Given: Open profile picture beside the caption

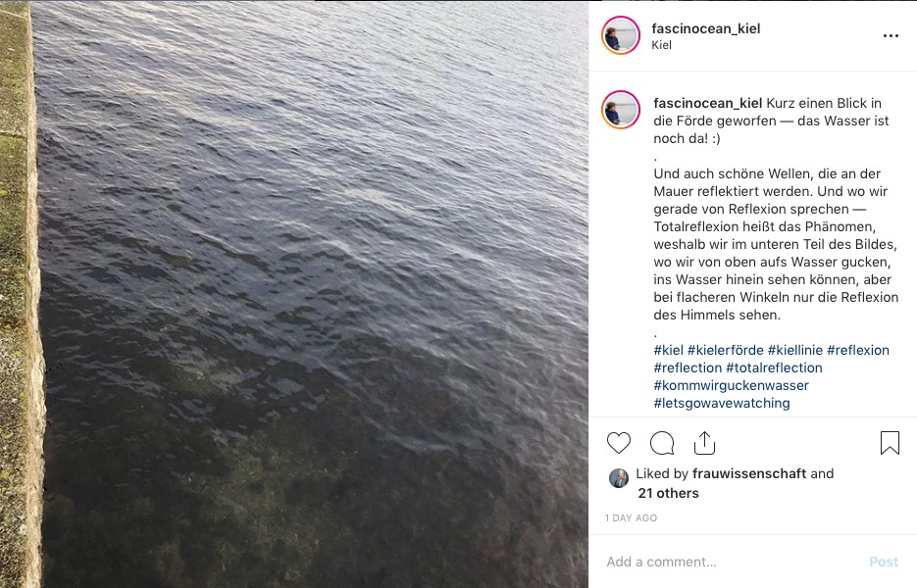Looking at the screenshot, I should [x=621, y=110].
